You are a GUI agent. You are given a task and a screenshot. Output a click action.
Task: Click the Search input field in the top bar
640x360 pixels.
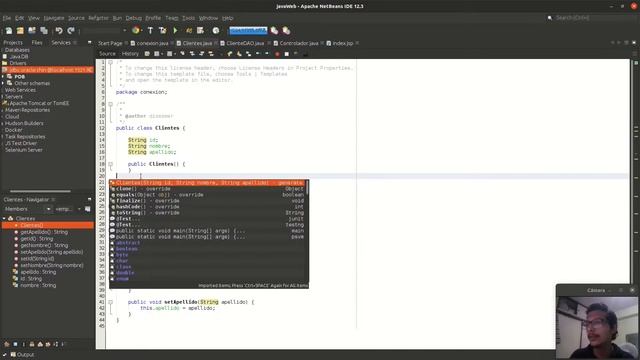[591, 18]
